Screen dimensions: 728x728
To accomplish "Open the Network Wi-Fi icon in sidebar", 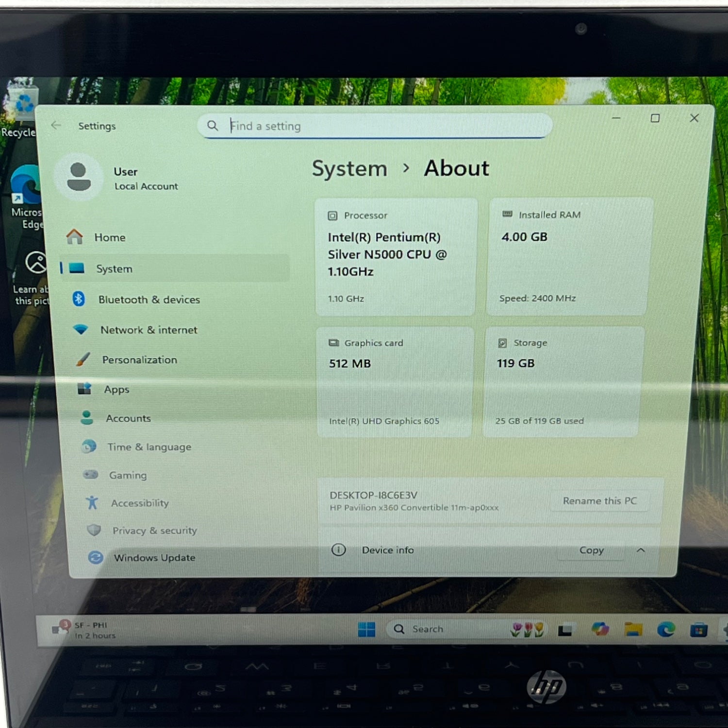I will tap(81, 330).
